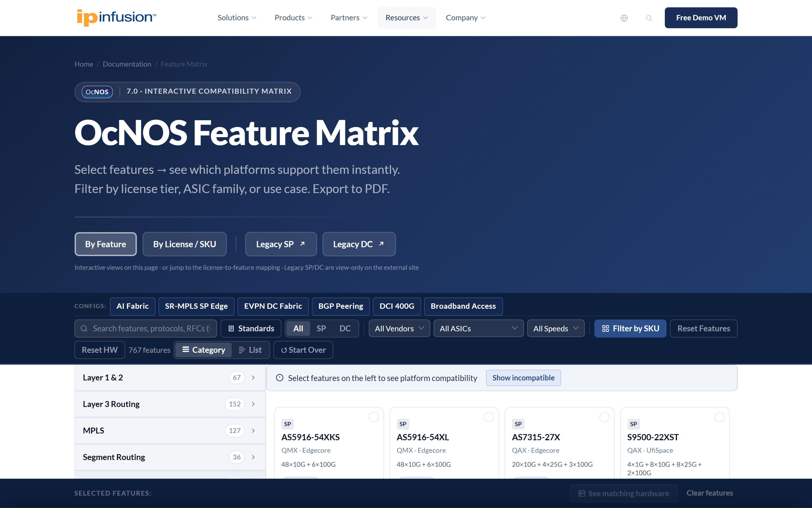Click the Category view lines icon
This screenshot has height=508, width=812.
point(186,349)
